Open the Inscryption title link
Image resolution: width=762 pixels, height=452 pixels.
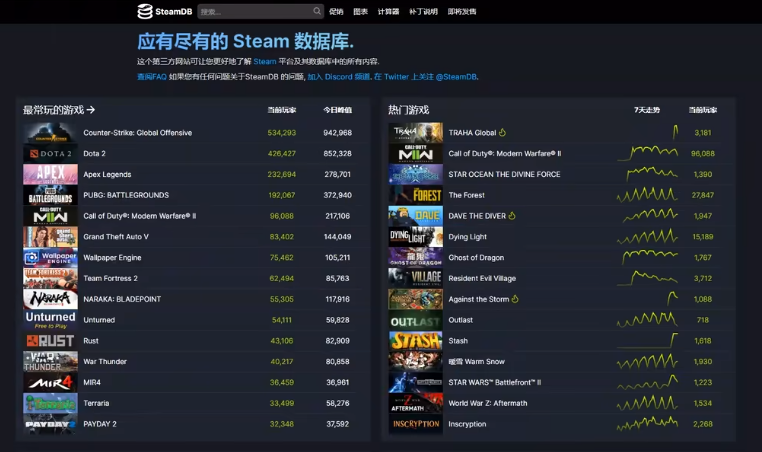(x=467, y=424)
